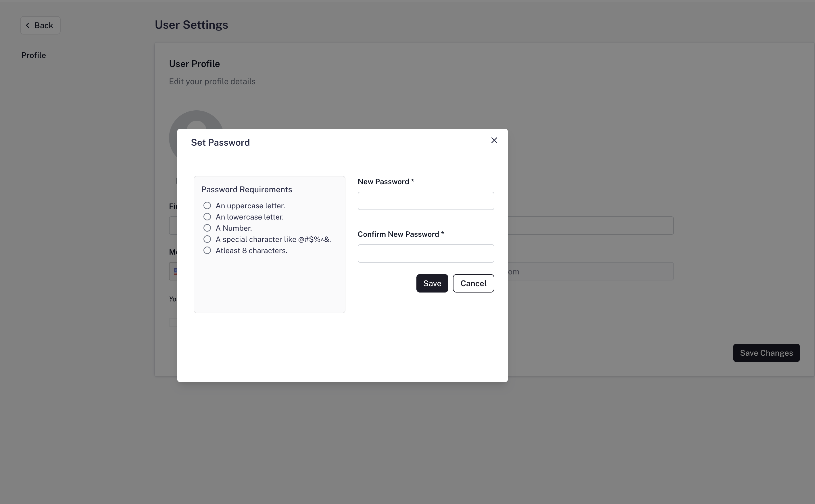
Task: Click the profile avatar placeholder image
Action: (197, 121)
